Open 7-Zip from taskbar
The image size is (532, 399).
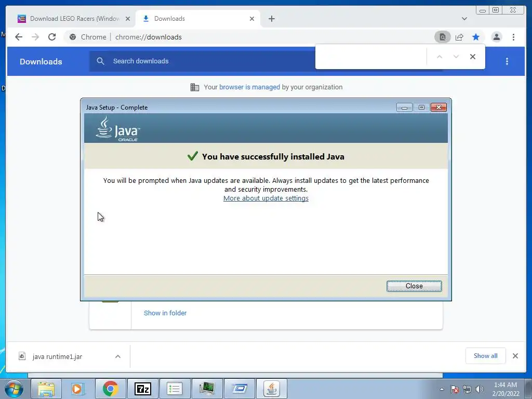142,389
